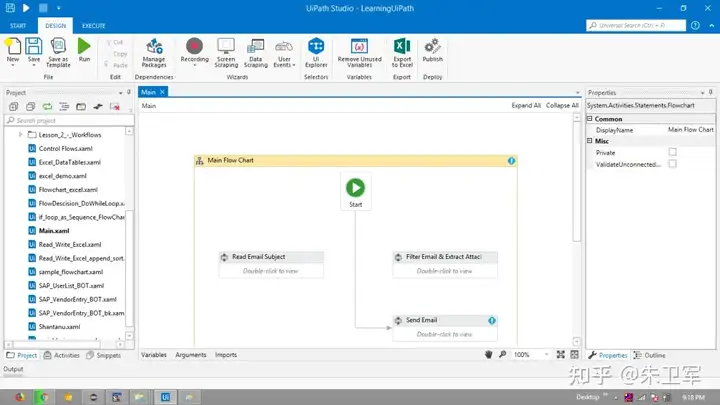The height and width of the screenshot is (405, 720).
Task: Click Export to Excel
Action: click(x=402, y=52)
